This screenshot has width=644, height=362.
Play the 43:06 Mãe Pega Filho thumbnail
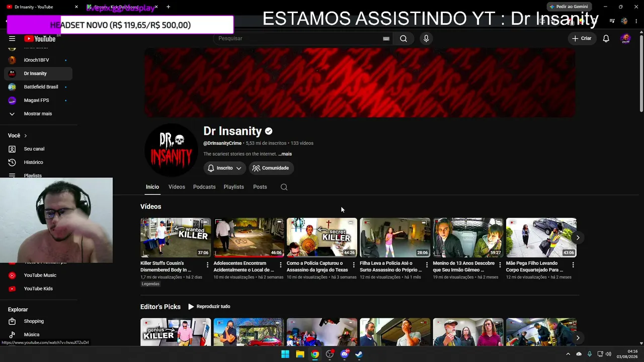(x=541, y=237)
